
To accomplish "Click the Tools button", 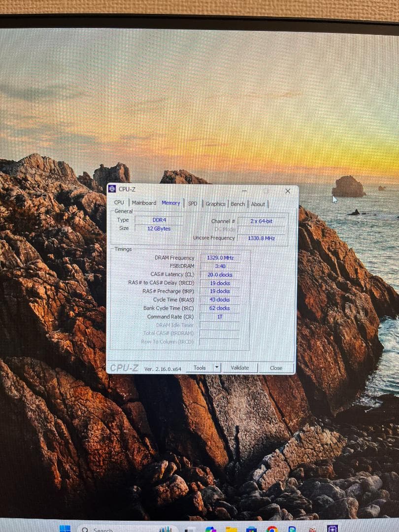I will (x=201, y=367).
